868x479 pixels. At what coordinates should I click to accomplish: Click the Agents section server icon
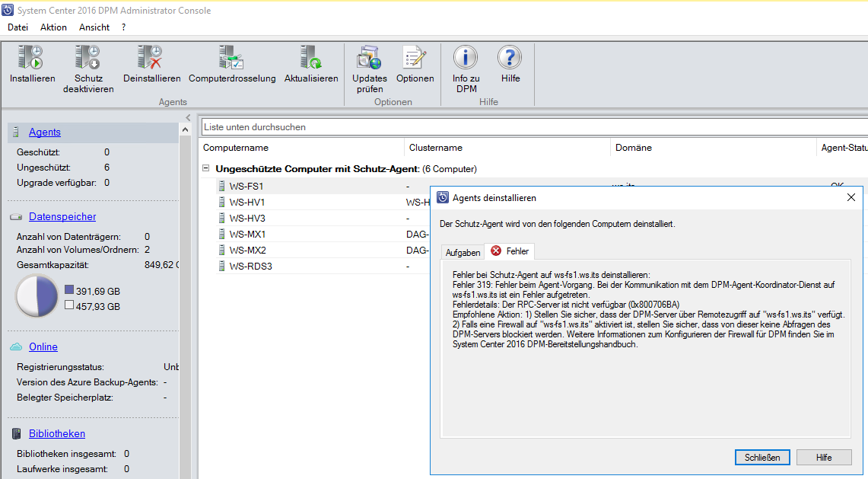pyautogui.click(x=16, y=132)
